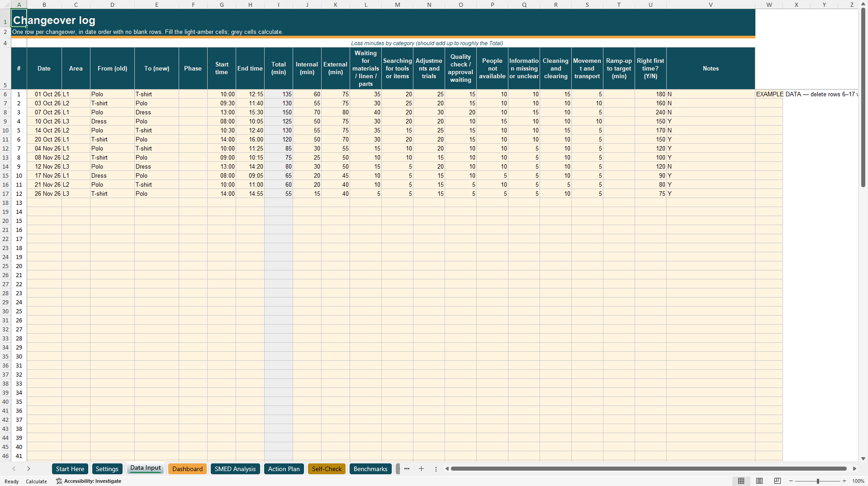Select row 6 header

(x=5, y=94)
